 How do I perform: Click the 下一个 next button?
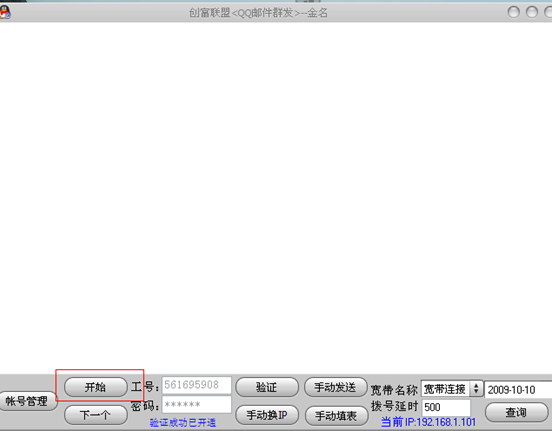[95, 415]
